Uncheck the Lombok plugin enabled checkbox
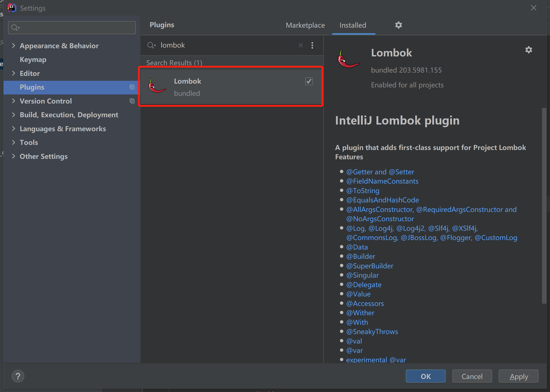This screenshot has width=550, height=392. tap(309, 81)
